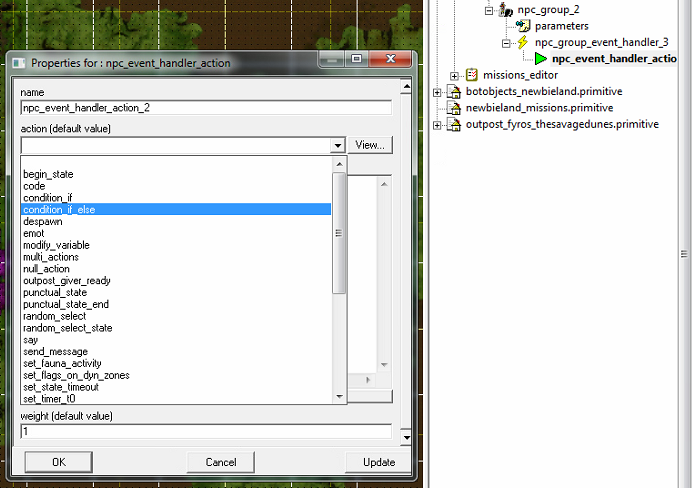Click the outpost_fyros_thesavagedunes.primitive file icon

(x=454, y=124)
